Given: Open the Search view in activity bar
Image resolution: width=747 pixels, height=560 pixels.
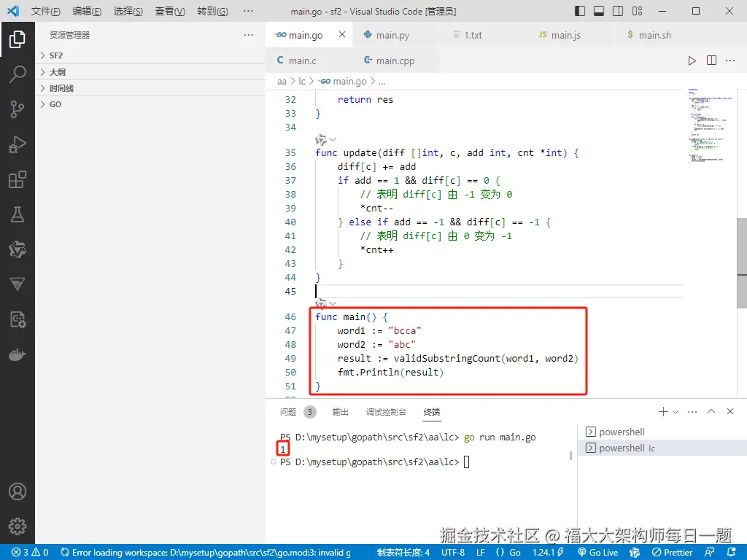Looking at the screenshot, I should [x=18, y=74].
